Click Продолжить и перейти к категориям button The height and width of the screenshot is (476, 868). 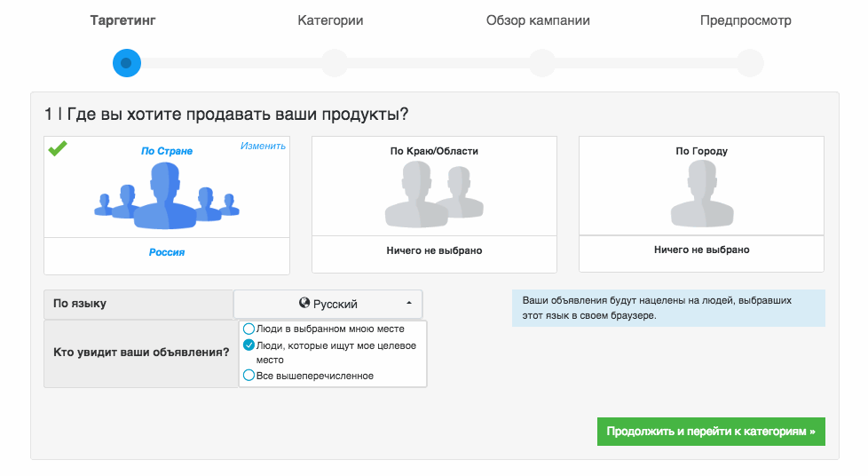point(711,431)
